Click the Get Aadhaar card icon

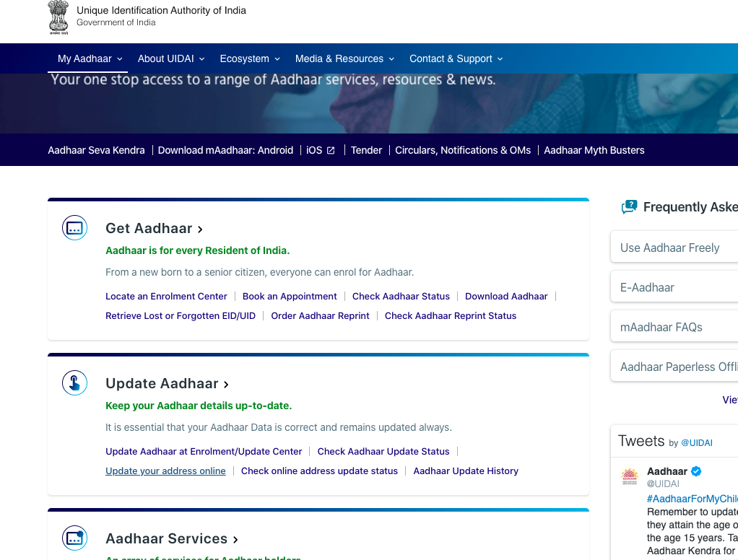(x=74, y=228)
